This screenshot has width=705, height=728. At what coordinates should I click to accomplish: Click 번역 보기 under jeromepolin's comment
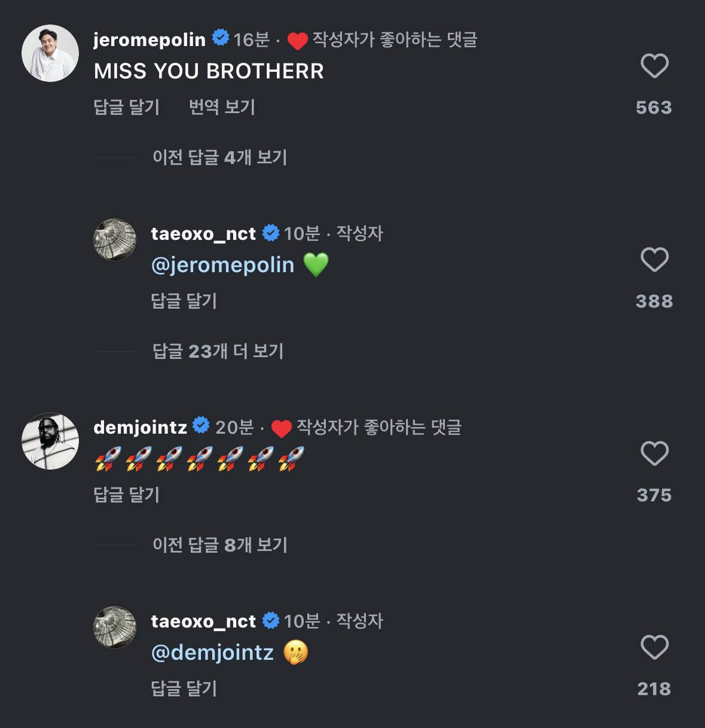[x=222, y=107]
